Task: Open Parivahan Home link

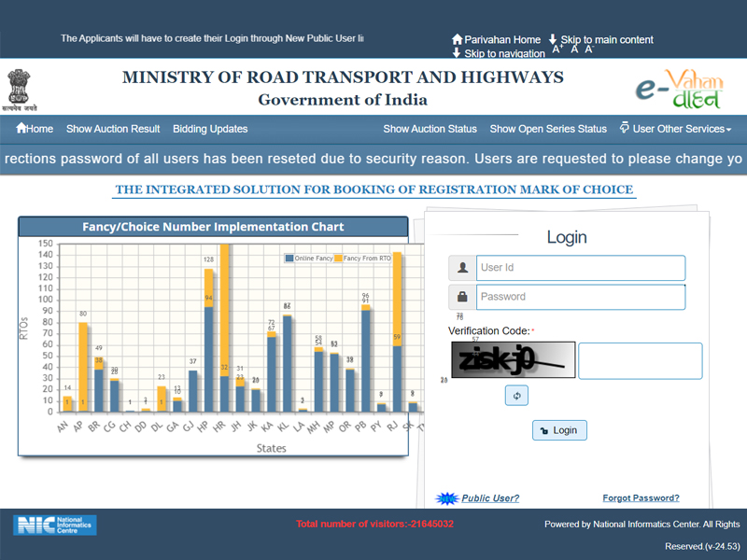Action: (x=497, y=39)
